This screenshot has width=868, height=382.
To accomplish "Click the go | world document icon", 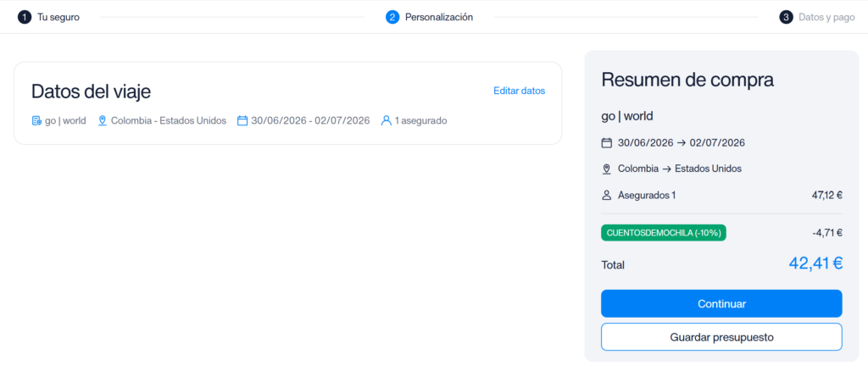I will [x=36, y=120].
